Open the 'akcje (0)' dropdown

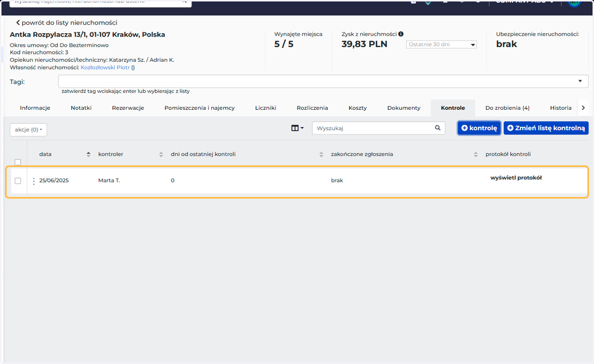28,130
